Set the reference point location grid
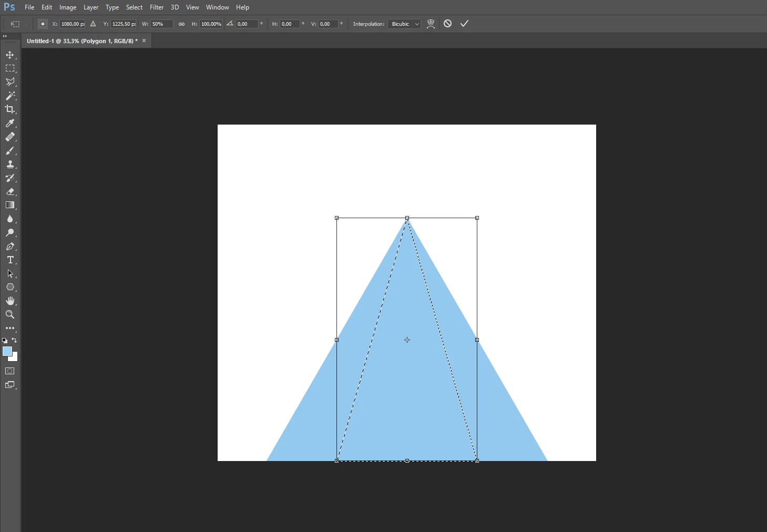This screenshot has height=532, width=767. click(43, 24)
